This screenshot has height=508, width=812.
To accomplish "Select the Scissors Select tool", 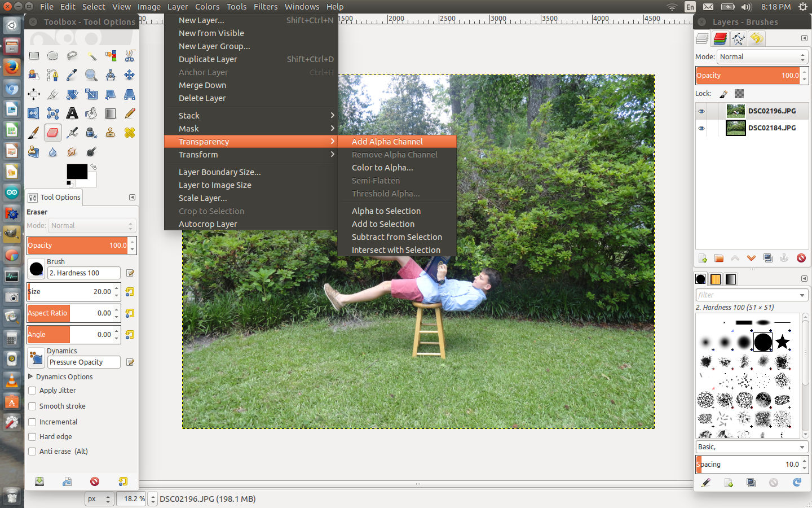I will coord(130,56).
